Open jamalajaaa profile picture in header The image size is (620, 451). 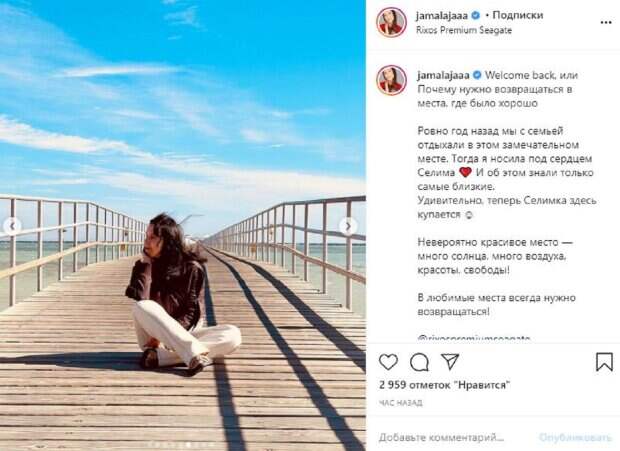[x=391, y=23]
